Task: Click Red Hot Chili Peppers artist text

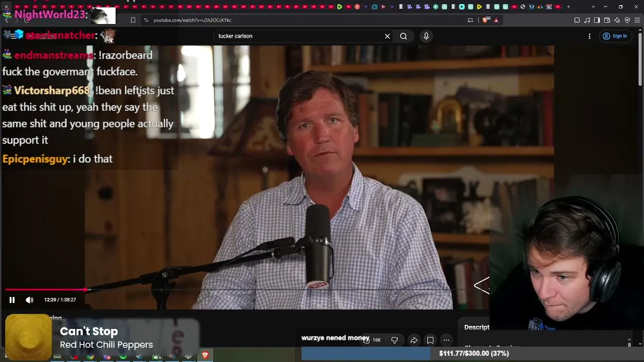Action: point(106,345)
